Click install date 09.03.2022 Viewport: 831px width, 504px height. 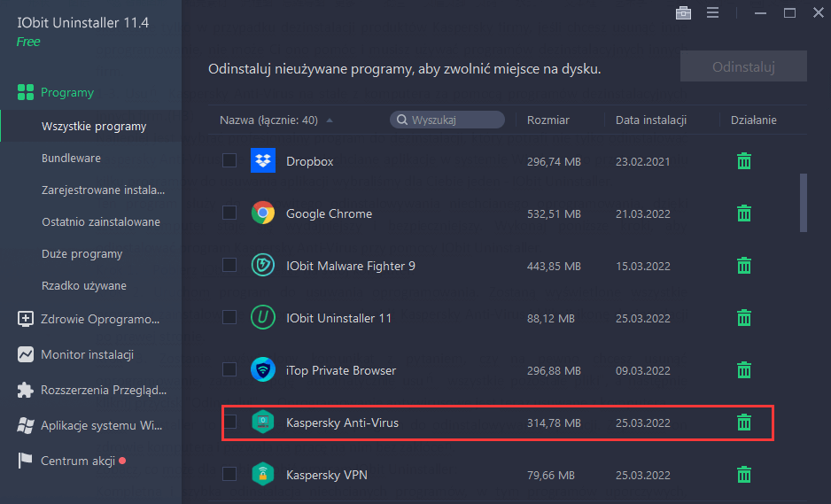click(x=643, y=370)
